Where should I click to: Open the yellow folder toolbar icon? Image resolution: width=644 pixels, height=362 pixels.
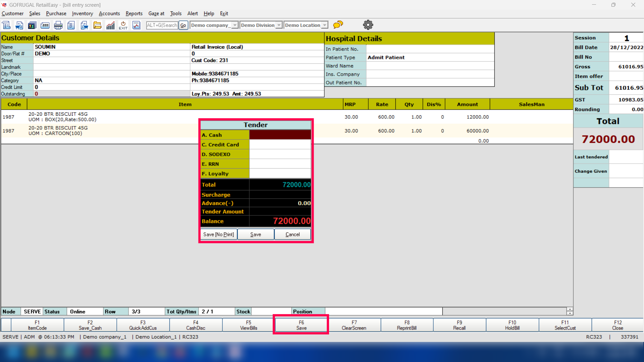click(x=97, y=25)
